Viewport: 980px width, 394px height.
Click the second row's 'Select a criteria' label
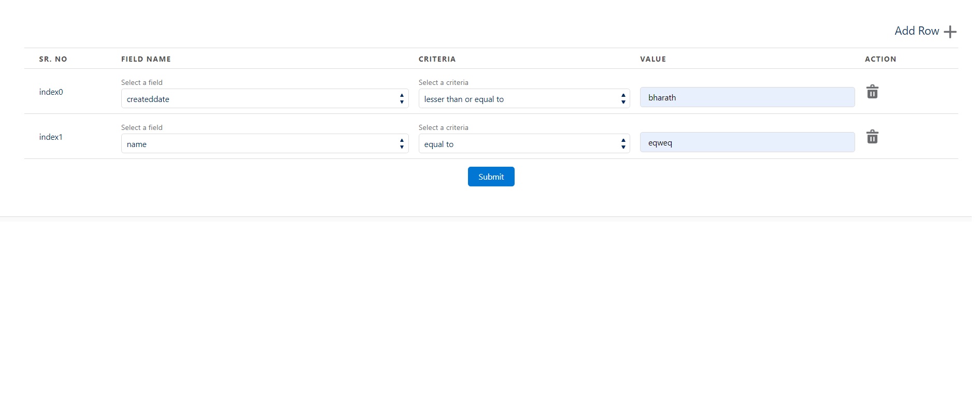443,127
